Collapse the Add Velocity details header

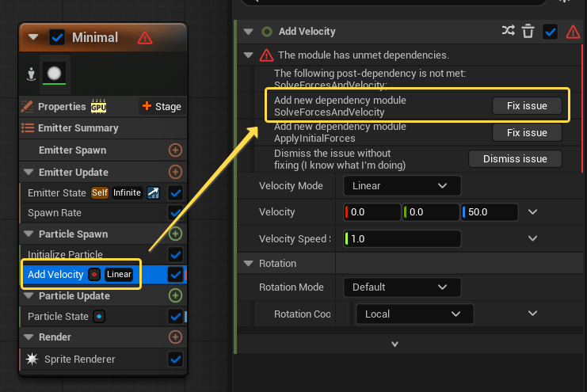pos(248,32)
